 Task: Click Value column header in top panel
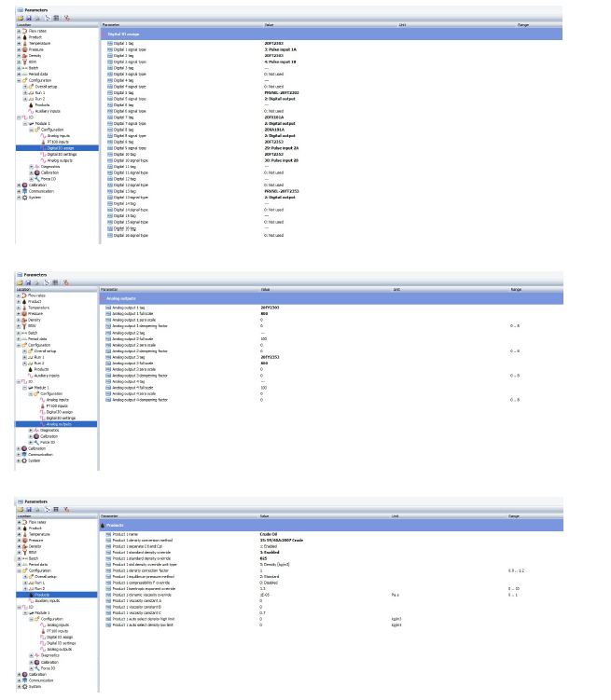coord(269,25)
